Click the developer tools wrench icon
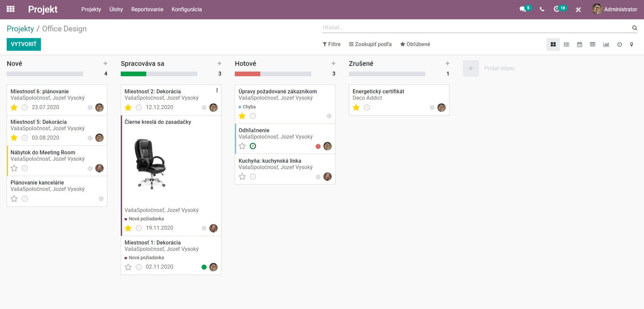Viewport: 644px width, 309px height. (578, 9)
